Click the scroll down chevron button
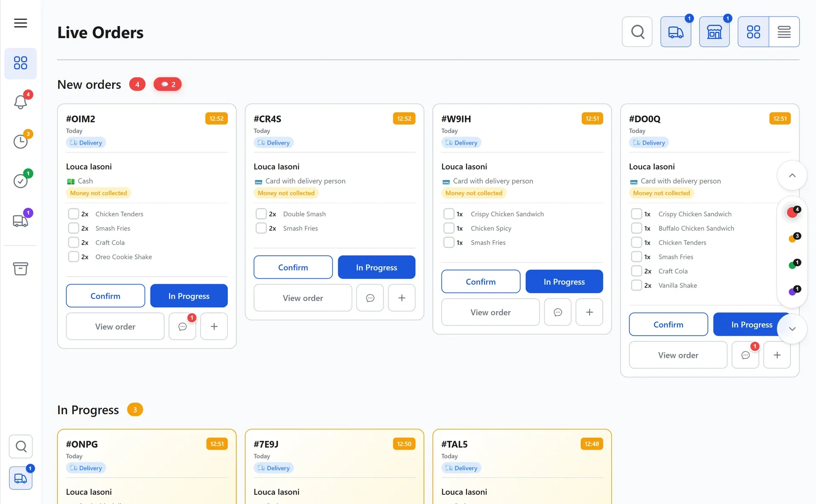 click(792, 329)
